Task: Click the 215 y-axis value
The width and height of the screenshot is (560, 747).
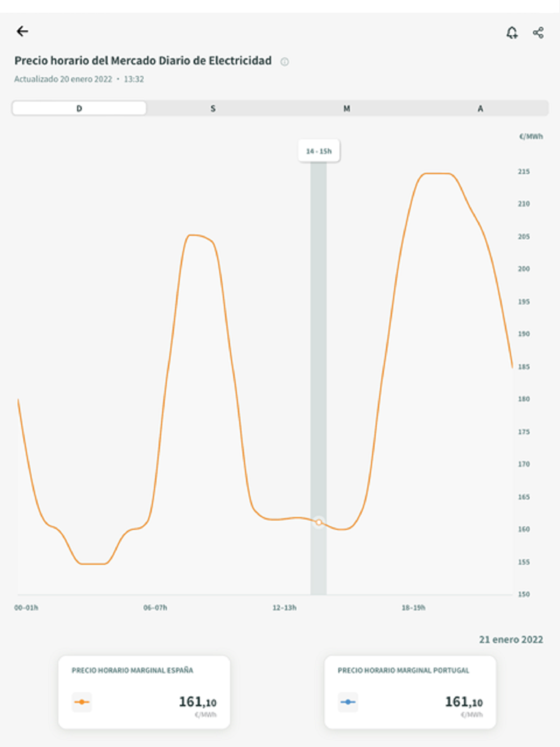Action: tap(524, 171)
